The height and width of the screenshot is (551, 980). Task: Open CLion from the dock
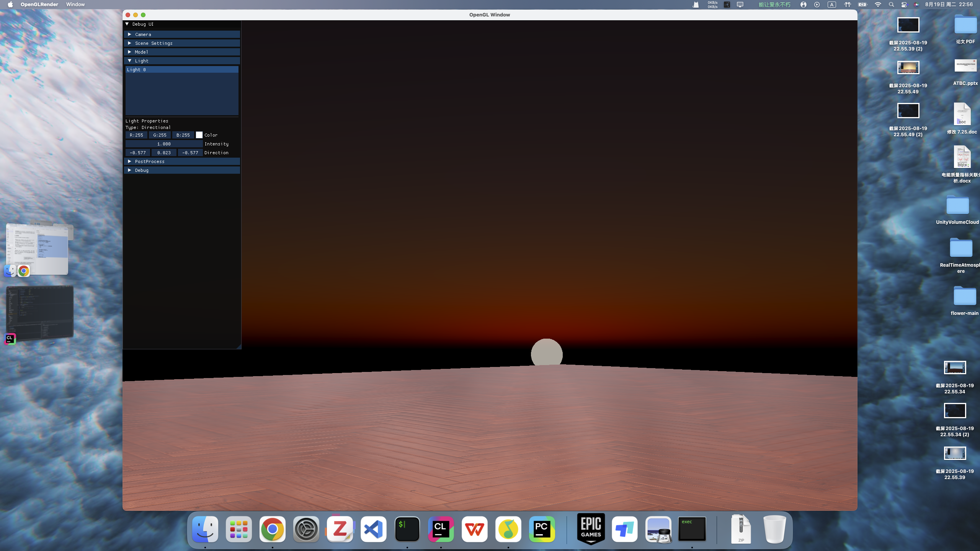click(x=441, y=529)
